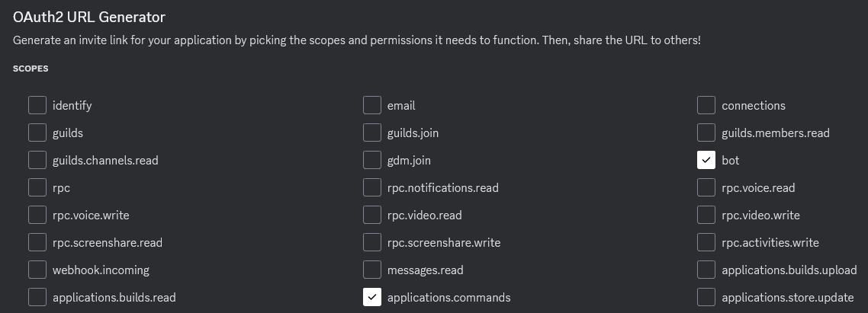868x313 pixels.
Task: Enable guilds.join scope
Action: (x=372, y=133)
